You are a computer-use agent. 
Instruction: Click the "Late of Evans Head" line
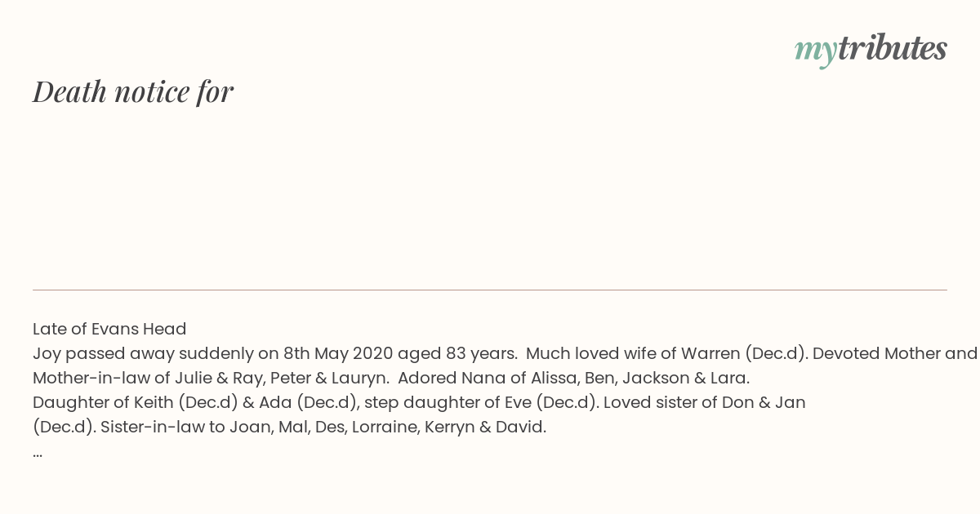coord(109,329)
